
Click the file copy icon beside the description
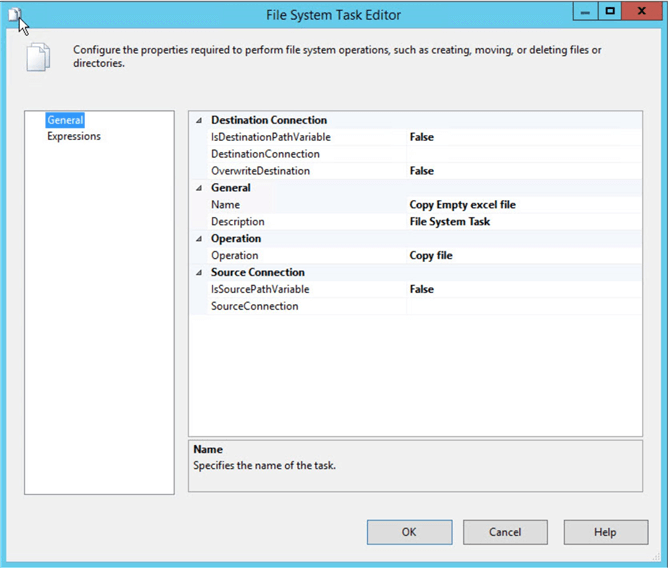38,57
